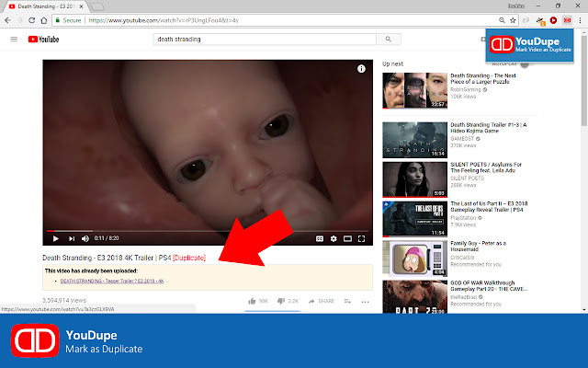Open GAMEOST channel name
The height and width of the screenshot is (368, 588).
pos(462,139)
